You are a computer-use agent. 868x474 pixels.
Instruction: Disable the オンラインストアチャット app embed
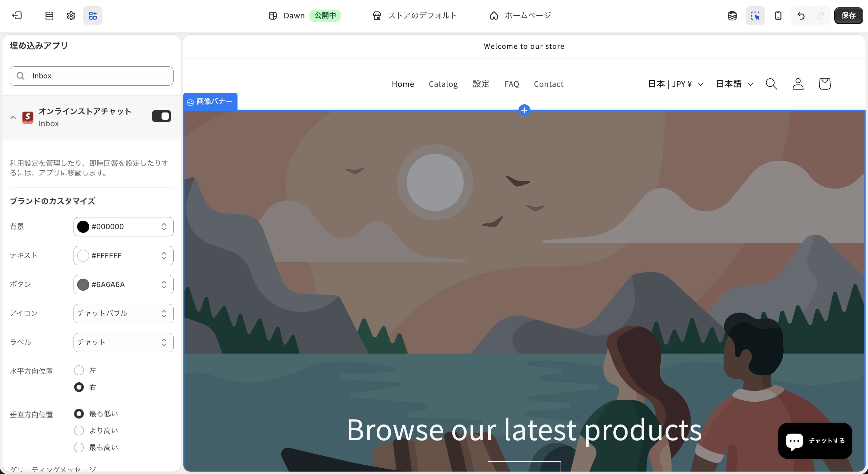tap(162, 116)
